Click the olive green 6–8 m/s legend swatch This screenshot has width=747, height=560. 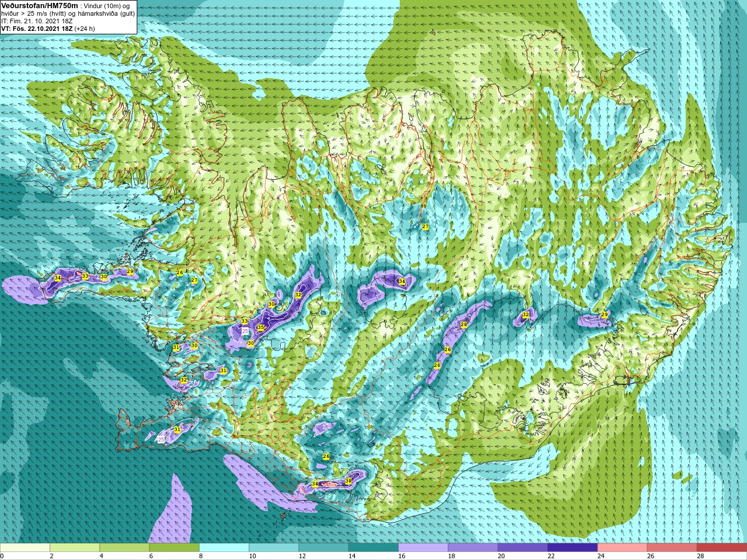tap(174, 548)
